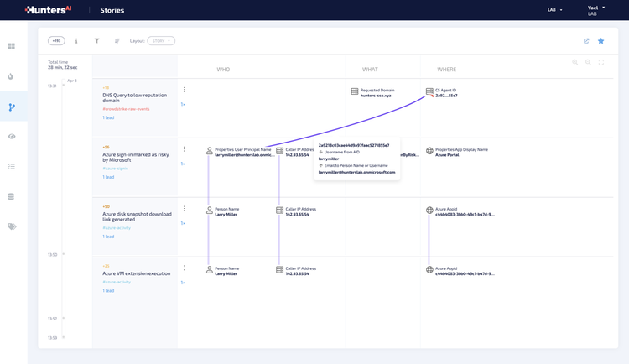This screenshot has height=364, width=629.
Task: Select Azure disk snapshot download link title
Action: click(x=137, y=216)
